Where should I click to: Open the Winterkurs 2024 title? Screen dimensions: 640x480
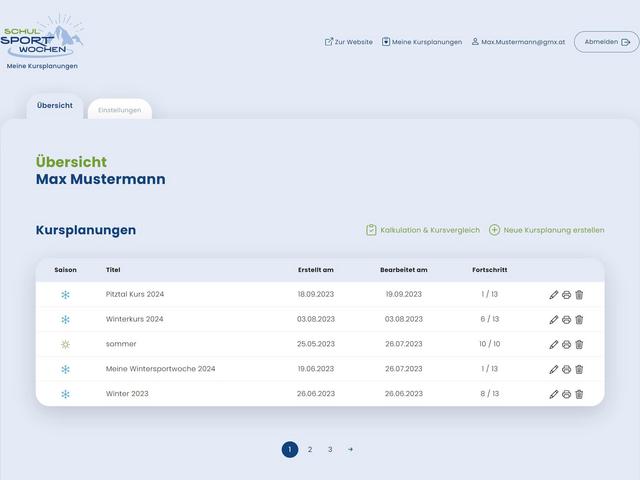(x=134, y=319)
